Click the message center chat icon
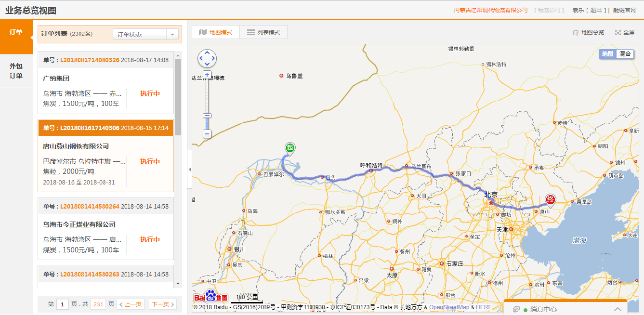The height and width of the screenshot is (315, 644). (516, 309)
